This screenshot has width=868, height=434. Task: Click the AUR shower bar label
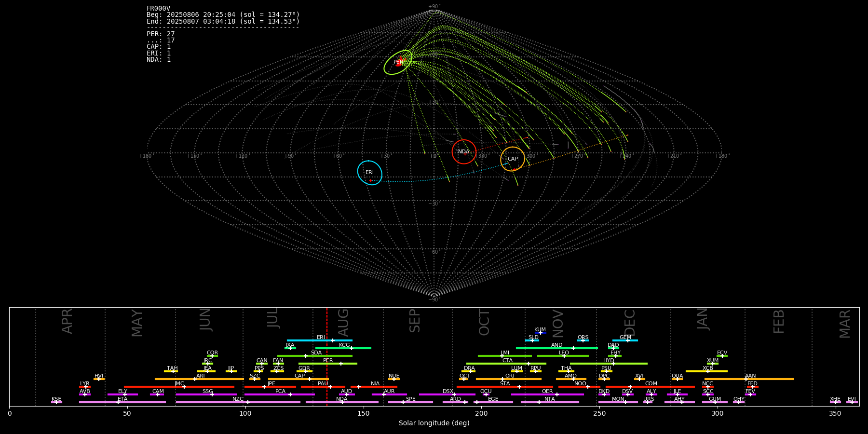point(389,392)
